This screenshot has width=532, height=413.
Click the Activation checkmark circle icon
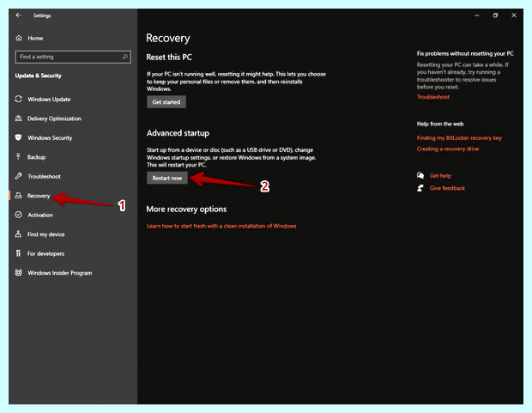pyautogui.click(x=19, y=215)
